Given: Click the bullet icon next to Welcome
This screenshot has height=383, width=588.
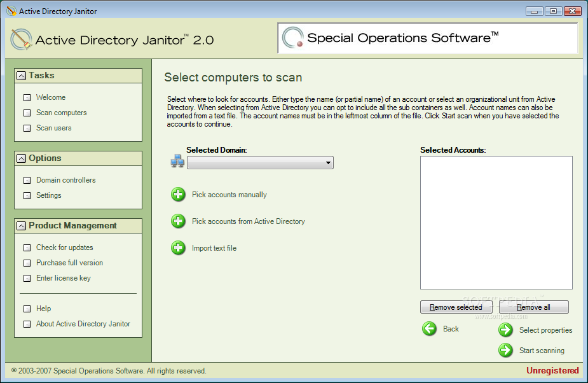Looking at the screenshot, I should (x=27, y=97).
